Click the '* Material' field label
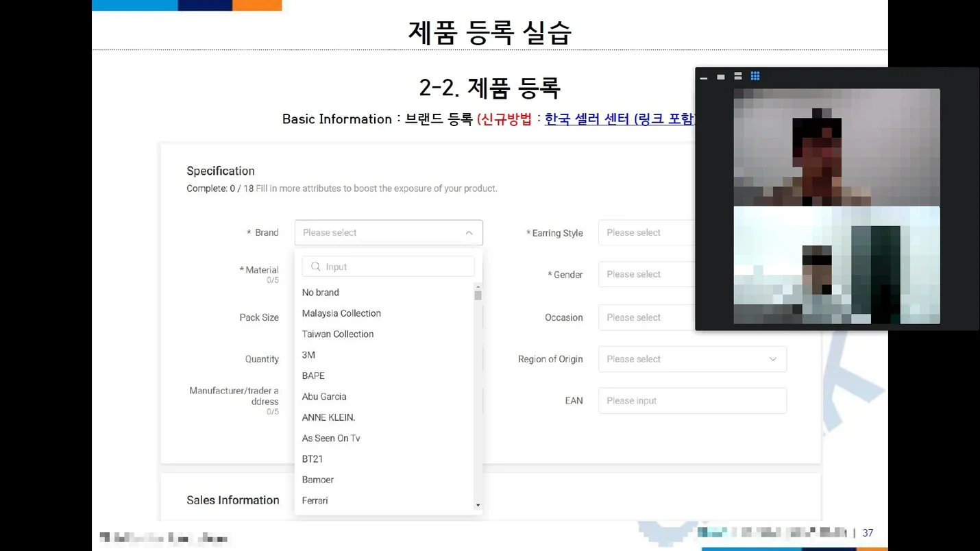The image size is (980, 551). click(x=259, y=270)
